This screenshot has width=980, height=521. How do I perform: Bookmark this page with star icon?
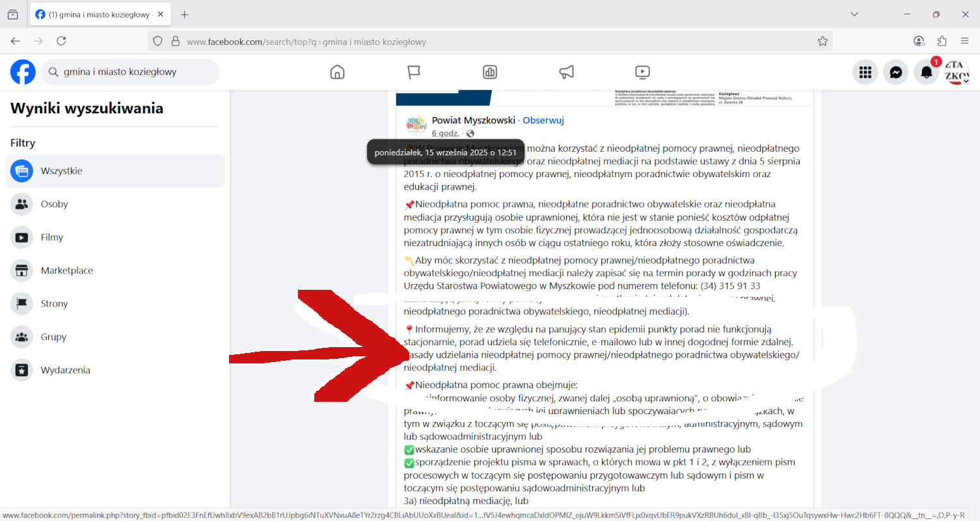(823, 42)
